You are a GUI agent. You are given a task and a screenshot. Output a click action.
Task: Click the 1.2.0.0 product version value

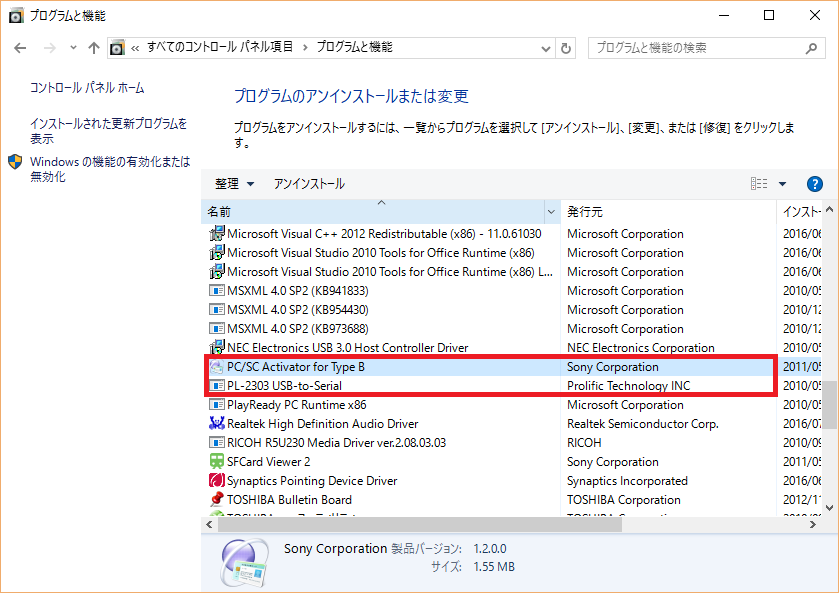(490, 549)
